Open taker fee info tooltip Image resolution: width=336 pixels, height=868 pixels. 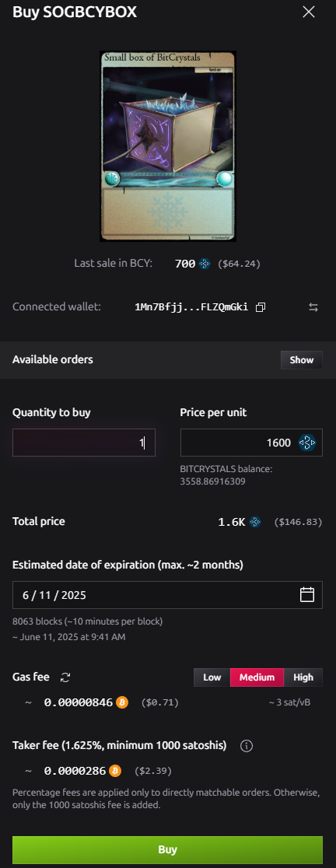(x=247, y=746)
